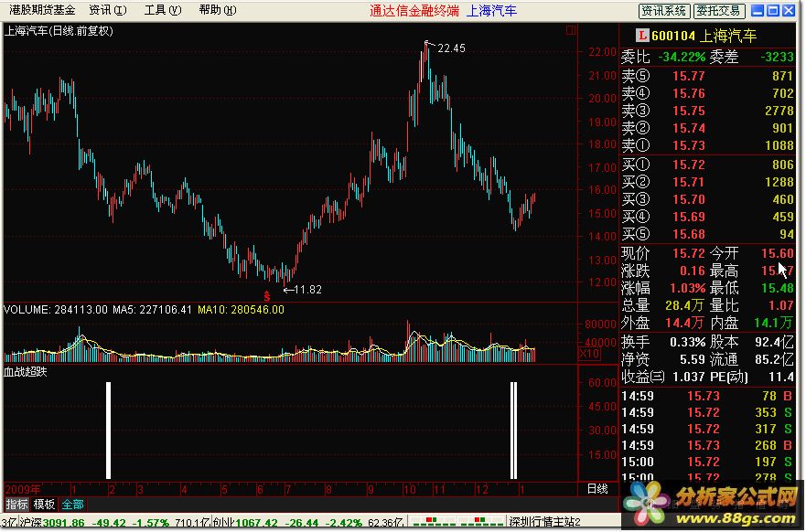Open the 帮助(H) menu

(x=218, y=10)
